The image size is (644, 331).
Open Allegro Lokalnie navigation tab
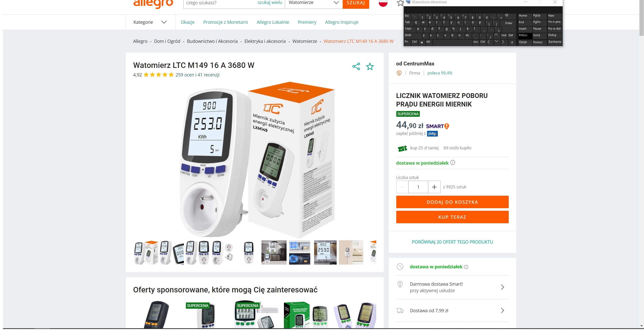[x=273, y=22]
